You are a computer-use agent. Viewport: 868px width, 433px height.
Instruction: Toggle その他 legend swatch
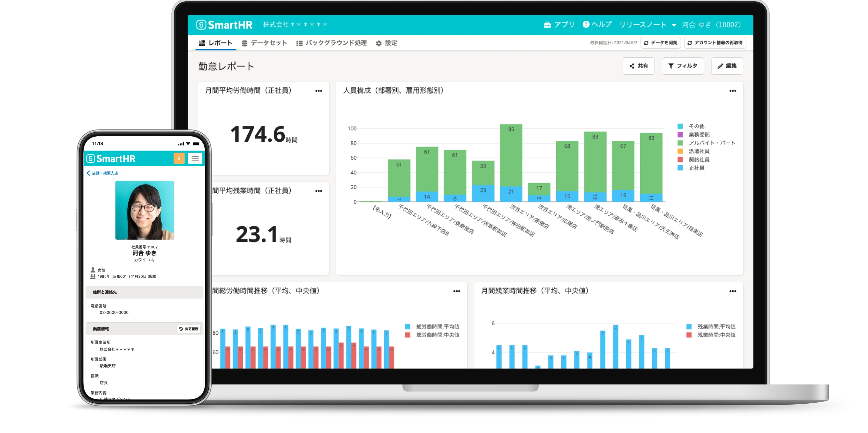coord(680,126)
